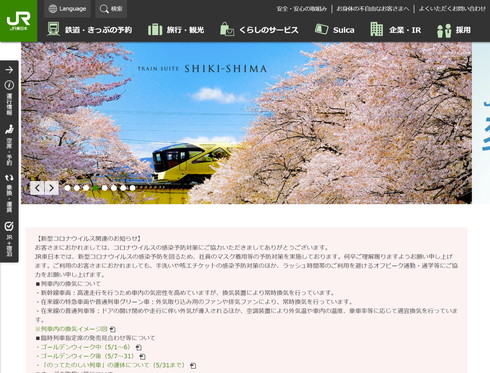This screenshot has height=373, width=490.
Task: Click document icon after 5/31まで link
Action: [x=193, y=366]
